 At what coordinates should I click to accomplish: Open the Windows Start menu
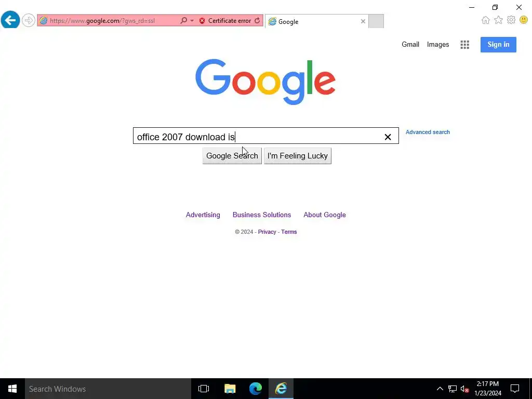tap(12, 389)
